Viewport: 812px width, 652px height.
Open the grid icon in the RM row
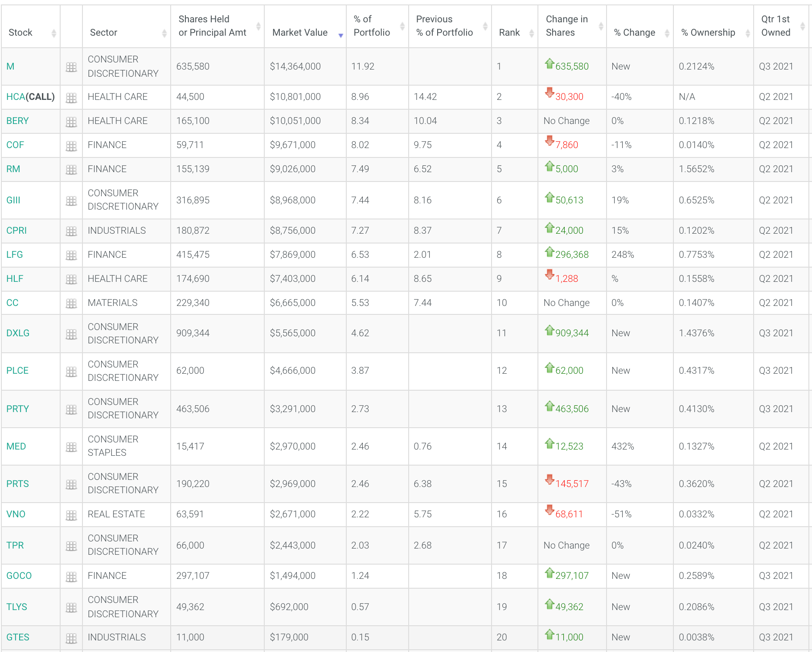pos(71,170)
